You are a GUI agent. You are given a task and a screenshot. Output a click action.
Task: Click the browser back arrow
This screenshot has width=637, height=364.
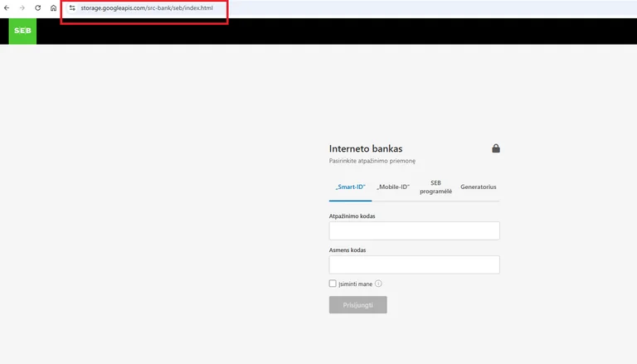(7, 7)
